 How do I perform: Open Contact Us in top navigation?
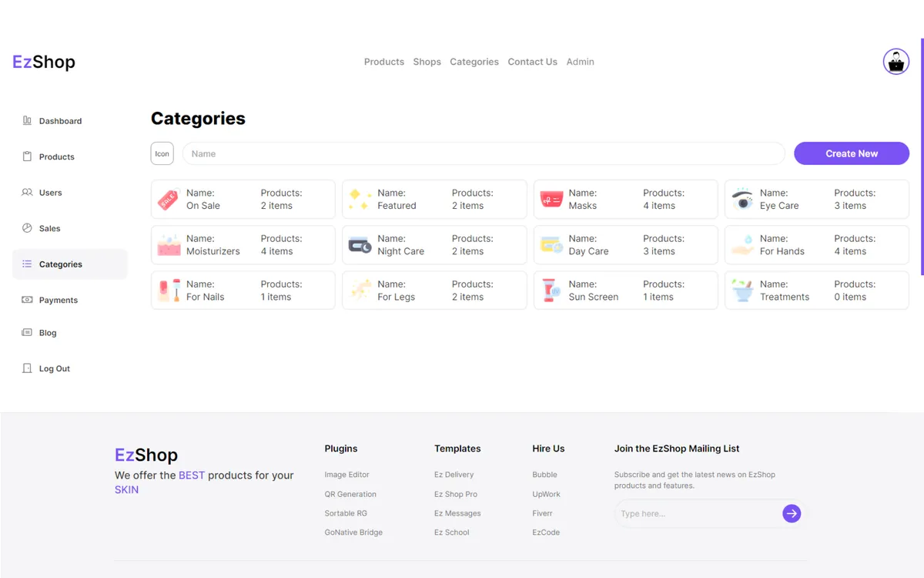click(x=532, y=62)
